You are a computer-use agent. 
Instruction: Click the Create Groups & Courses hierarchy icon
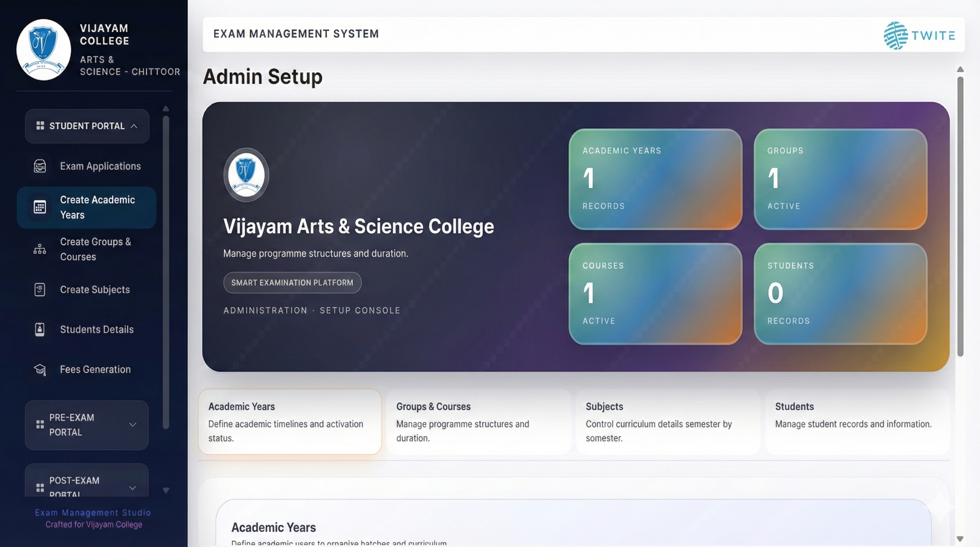coord(40,249)
